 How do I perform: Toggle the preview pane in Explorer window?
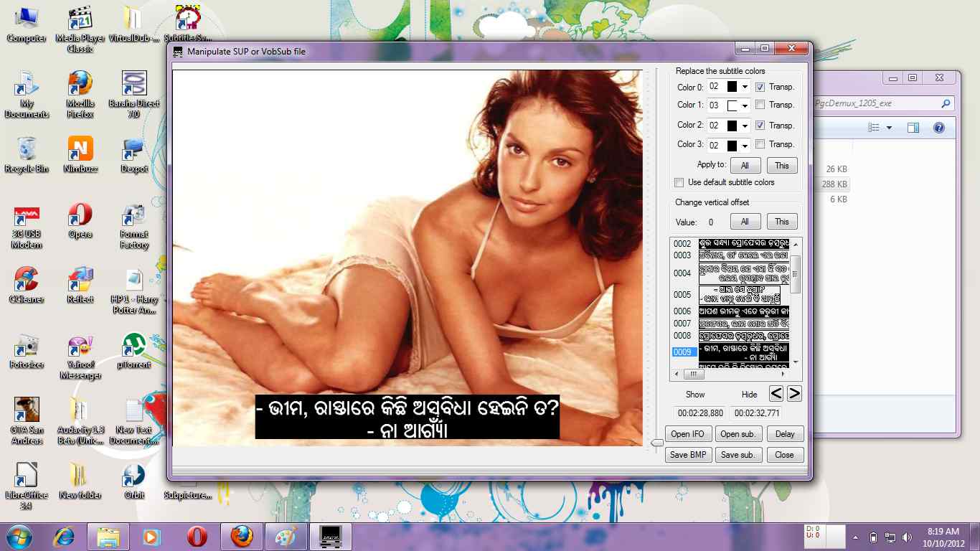click(x=913, y=128)
